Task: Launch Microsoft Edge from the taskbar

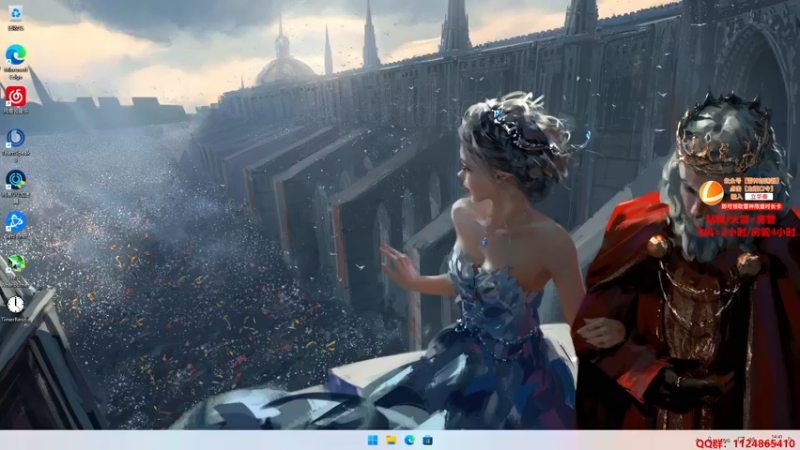Action: point(410,440)
